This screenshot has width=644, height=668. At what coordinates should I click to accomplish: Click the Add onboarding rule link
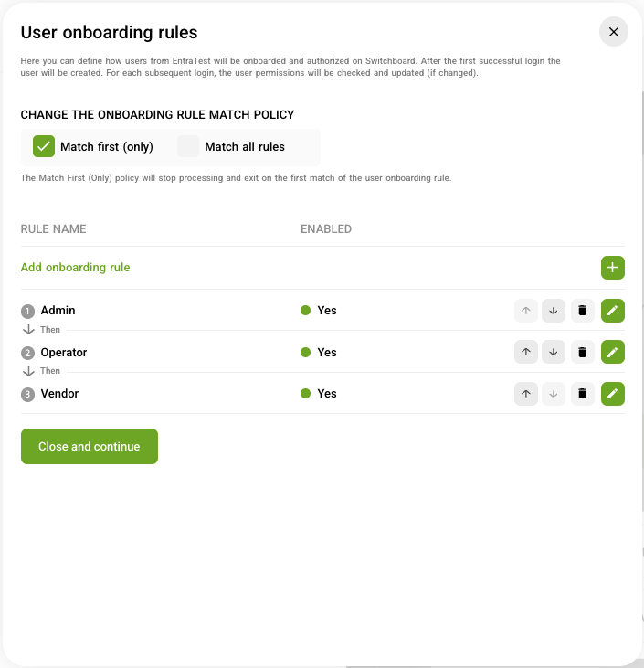pyautogui.click(x=75, y=268)
